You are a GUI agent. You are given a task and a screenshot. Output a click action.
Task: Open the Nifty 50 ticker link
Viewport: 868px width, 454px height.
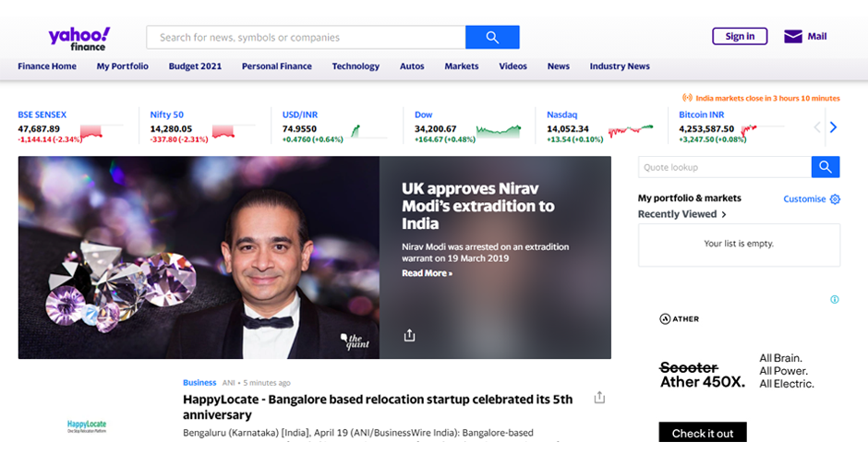coord(166,114)
